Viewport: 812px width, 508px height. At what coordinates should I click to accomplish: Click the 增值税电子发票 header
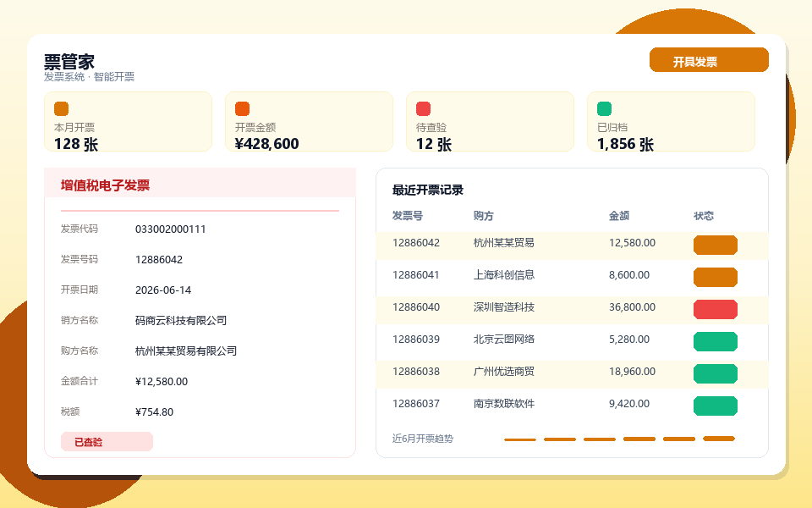200,183
